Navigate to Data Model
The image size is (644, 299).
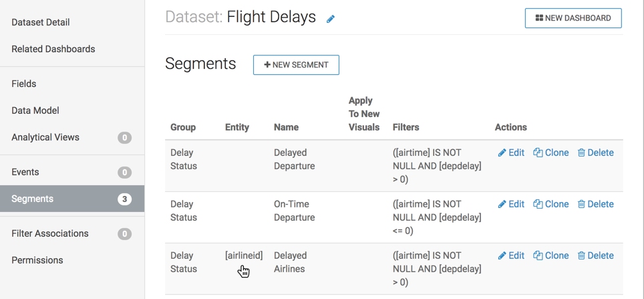(35, 110)
